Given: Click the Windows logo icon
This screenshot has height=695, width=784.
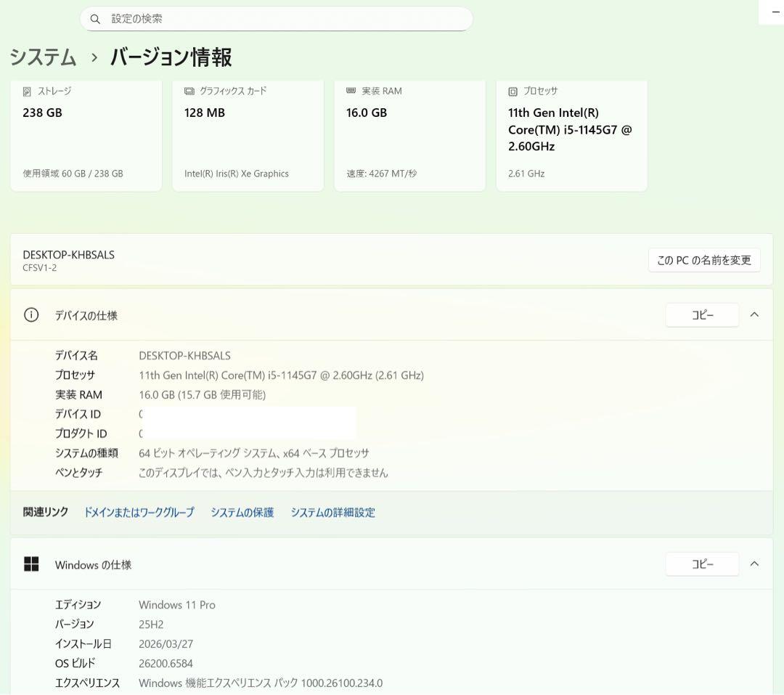Looking at the screenshot, I should pyautogui.click(x=31, y=564).
